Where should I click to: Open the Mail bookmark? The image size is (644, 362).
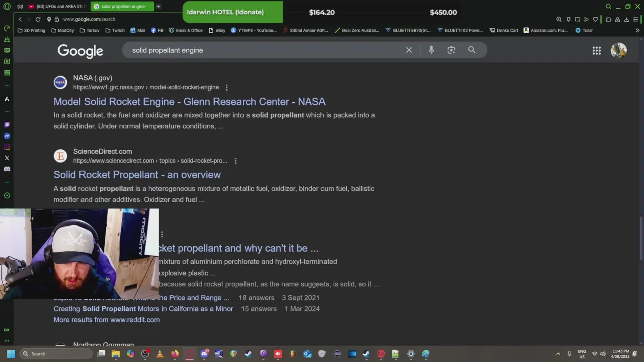pyautogui.click(x=138, y=30)
